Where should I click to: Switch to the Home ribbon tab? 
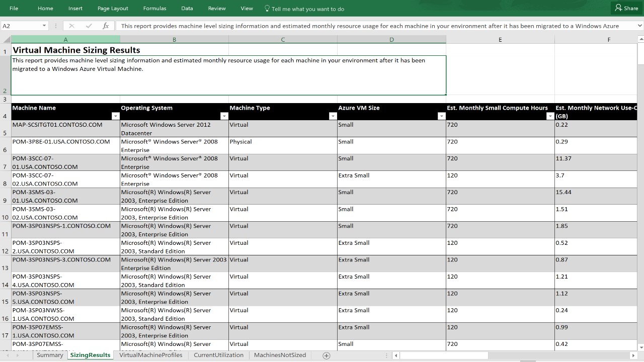[x=45, y=9]
